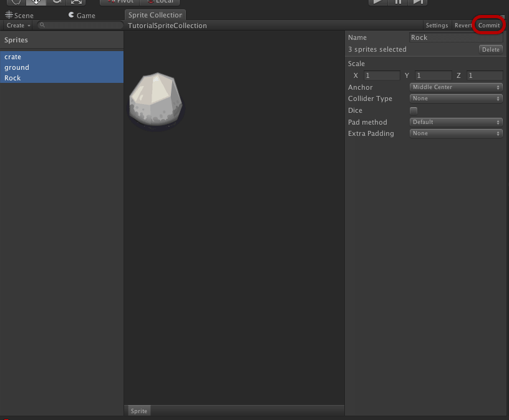
Task: Toggle the Local handle rotation button
Action: point(160,2)
